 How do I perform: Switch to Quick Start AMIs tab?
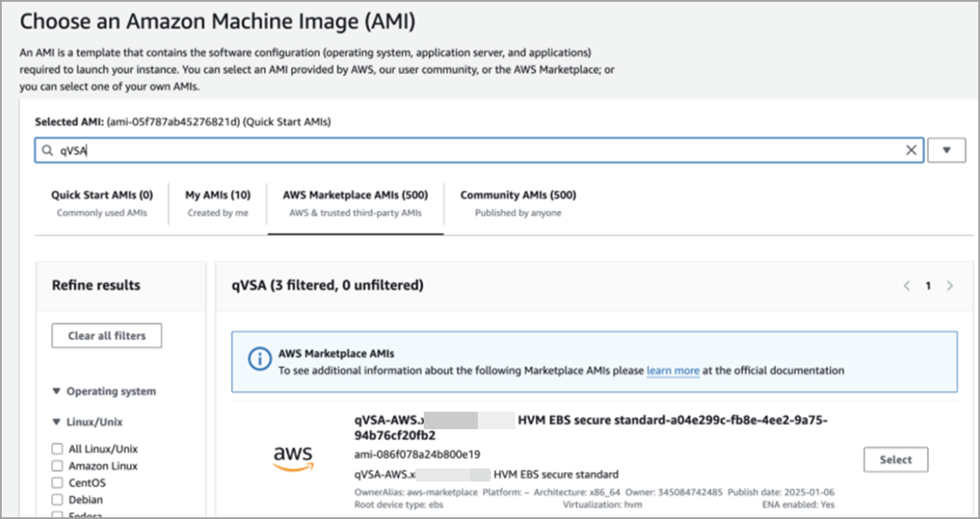(x=102, y=203)
